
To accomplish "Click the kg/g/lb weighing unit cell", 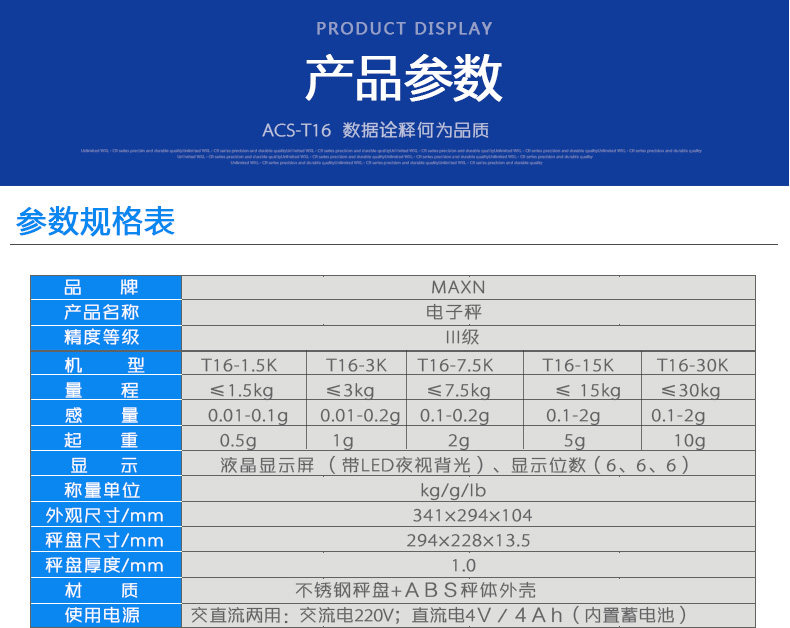I will click(x=468, y=489).
